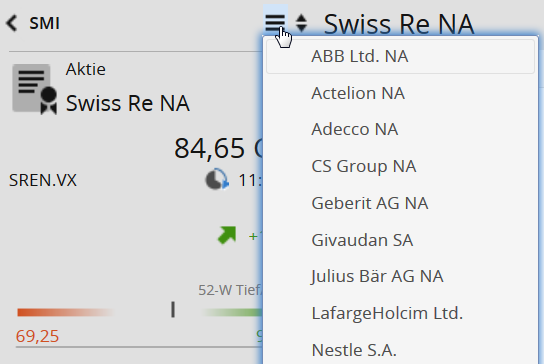Open the hamburger list menu icon
Screen dimensions: 544x364
point(275,23)
